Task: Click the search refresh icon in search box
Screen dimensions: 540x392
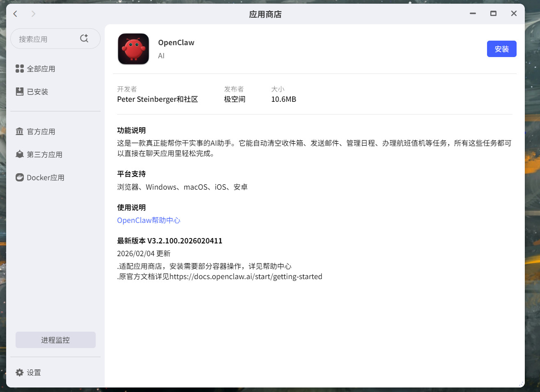Action: 84,38
